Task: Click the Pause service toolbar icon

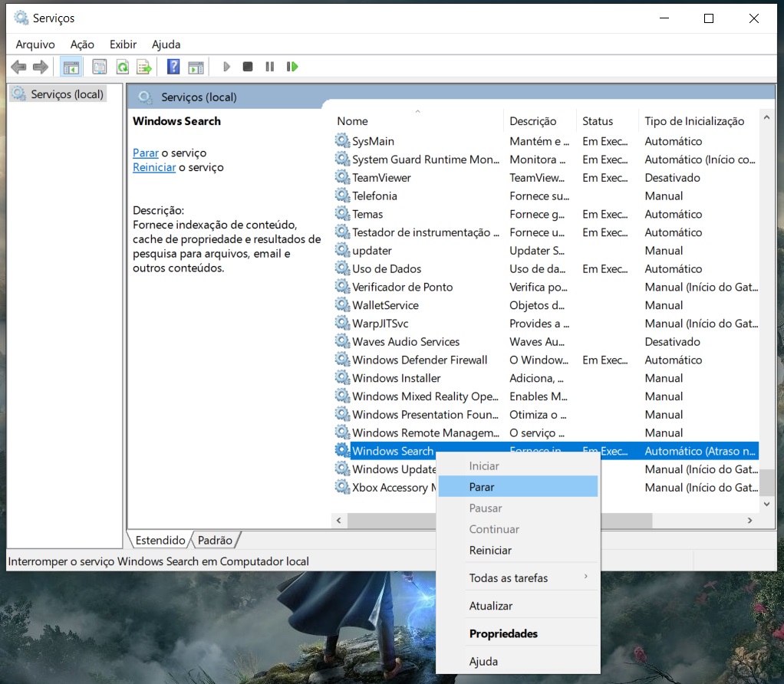Action: point(269,67)
